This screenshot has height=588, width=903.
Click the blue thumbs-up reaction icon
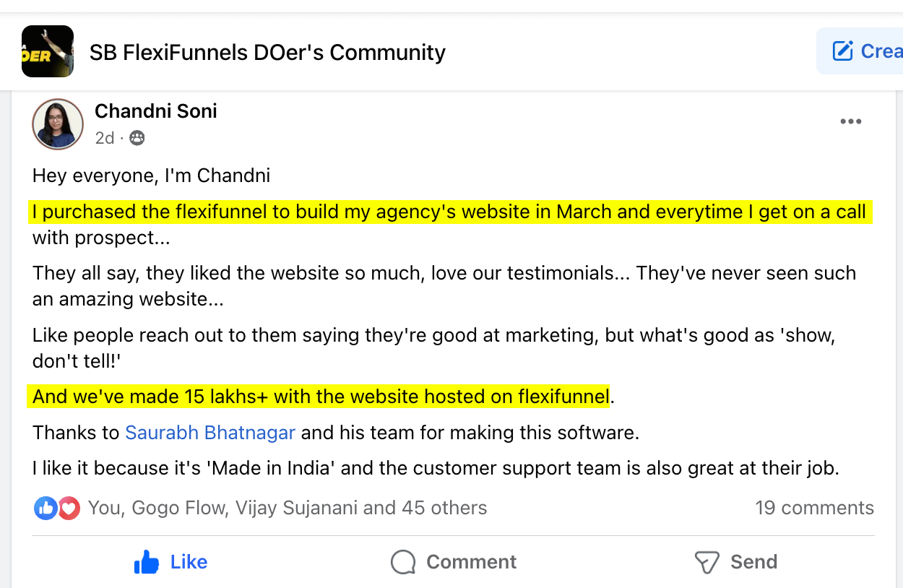45,509
